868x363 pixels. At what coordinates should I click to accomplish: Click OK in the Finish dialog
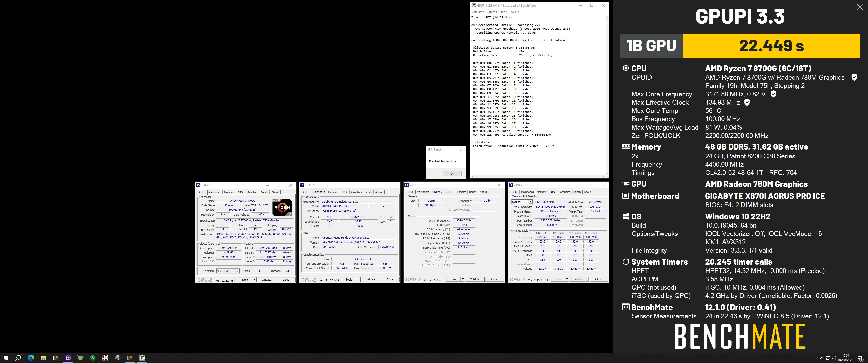[x=452, y=174]
